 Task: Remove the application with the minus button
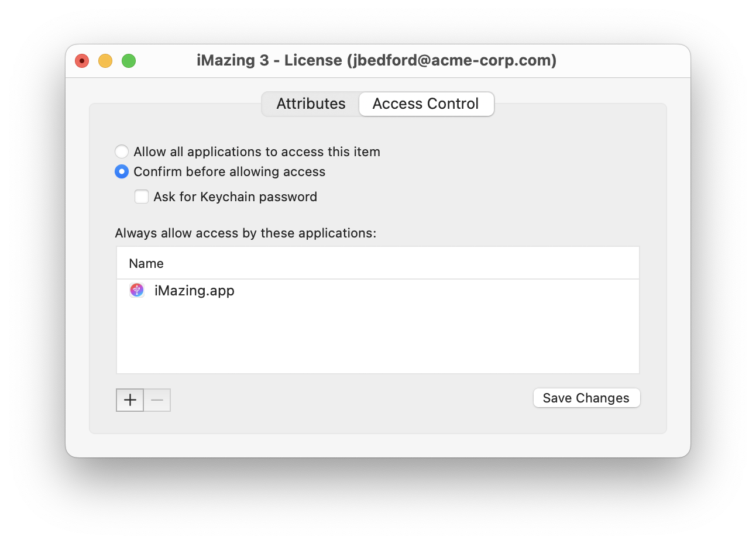click(157, 400)
